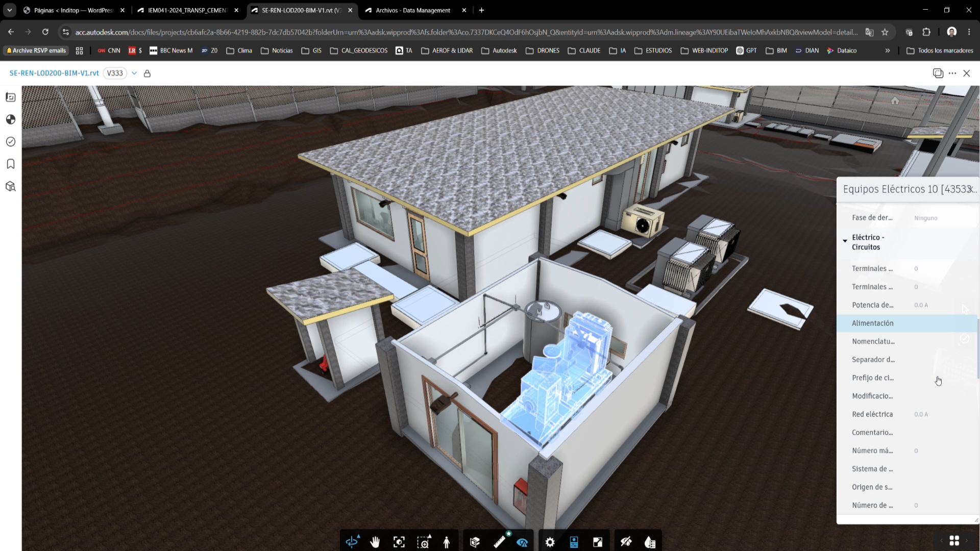Screen dimensions: 980x551
Task: Switch to IEM041-2024_TRANSP_CEMENT tab
Action: (x=188, y=10)
